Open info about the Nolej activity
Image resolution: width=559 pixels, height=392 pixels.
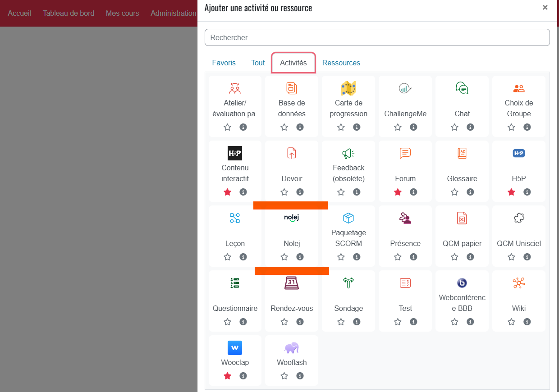[300, 257]
